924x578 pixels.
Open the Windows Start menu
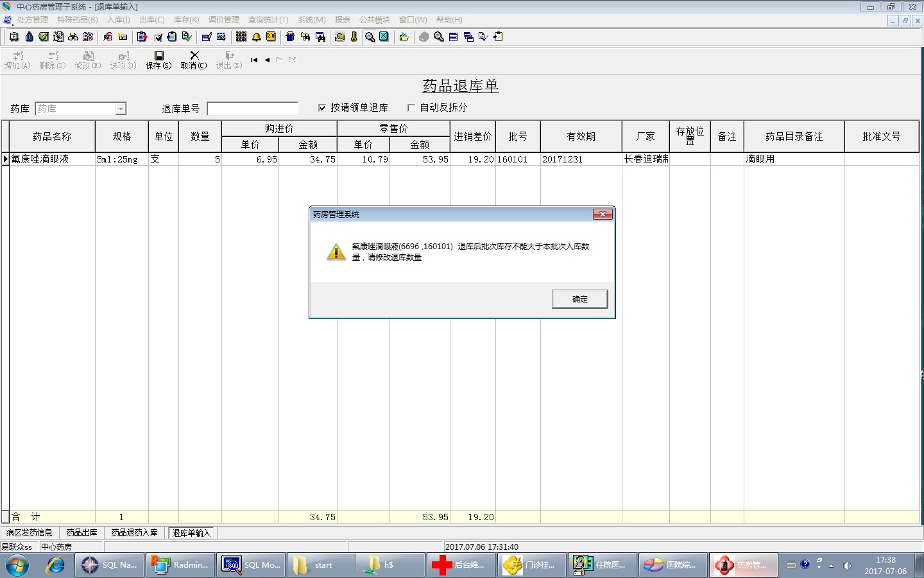click(x=17, y=565)
